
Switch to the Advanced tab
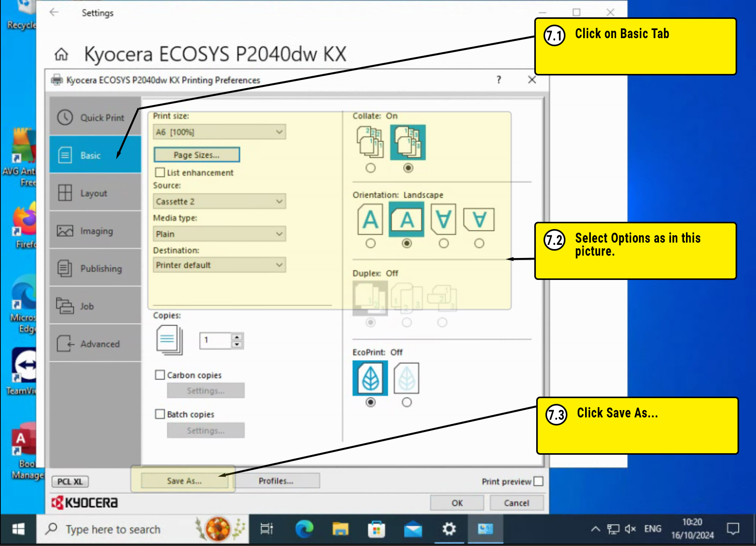(95, 343)
